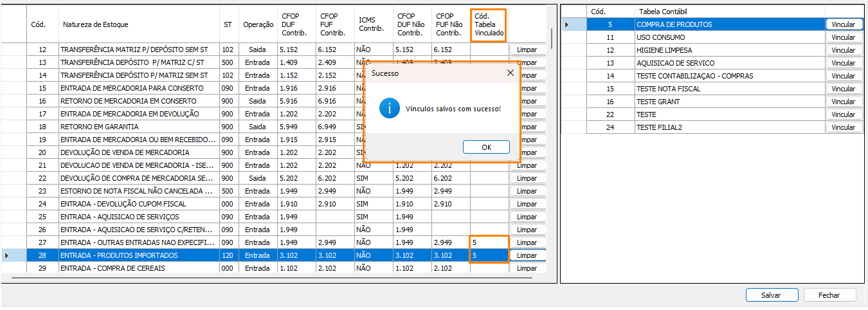Vincular the HIGIENE LIMPESA table
This screenshot has width=868, height=310.
coord(844,50)
